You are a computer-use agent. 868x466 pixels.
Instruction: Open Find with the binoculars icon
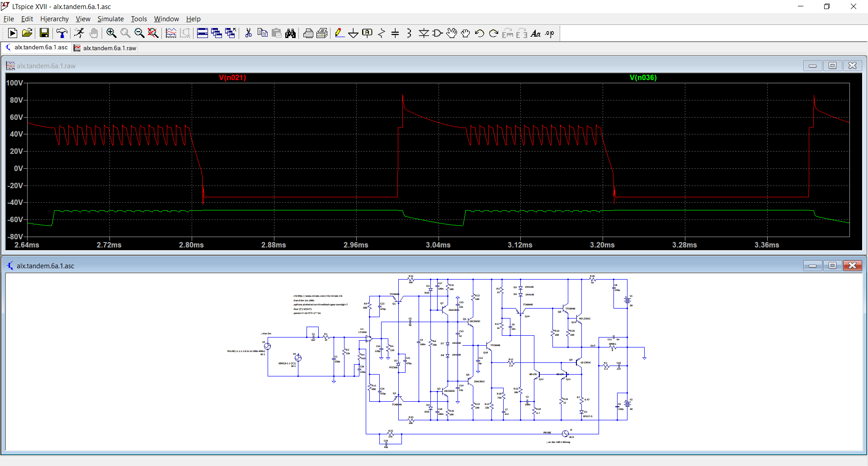coord(291,33)
